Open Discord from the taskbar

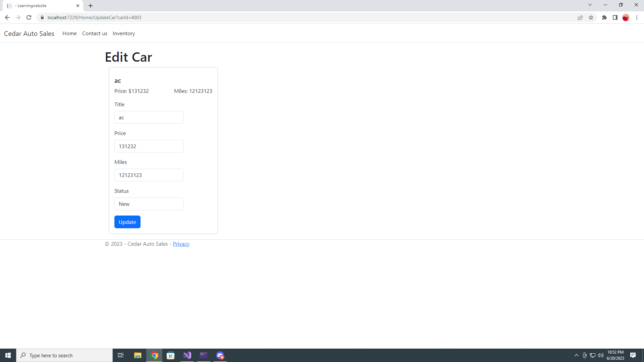tap(220, 355)
